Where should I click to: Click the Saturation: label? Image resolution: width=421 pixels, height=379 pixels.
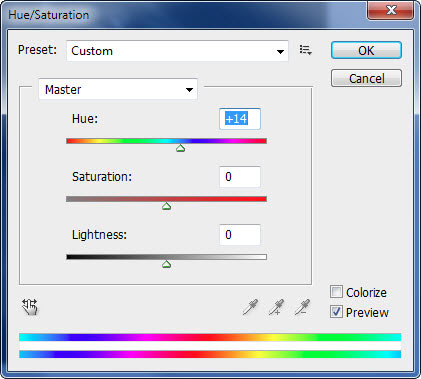pos(102,176)
